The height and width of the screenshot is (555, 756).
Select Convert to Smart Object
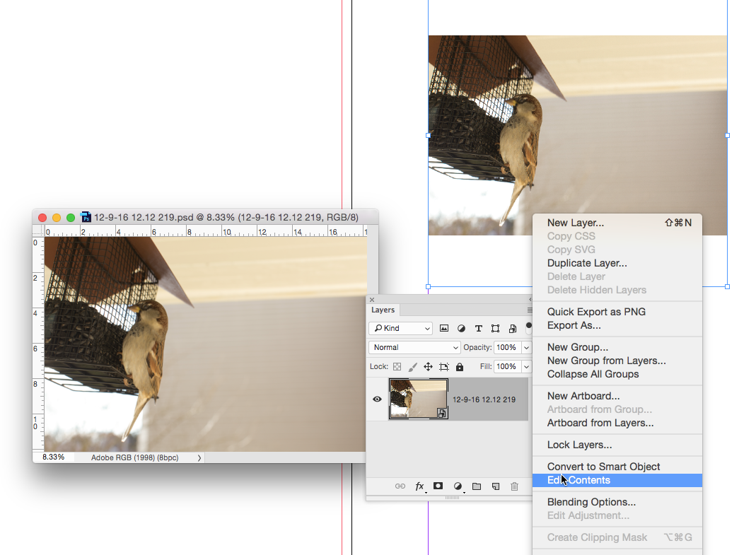[x=603, y=467]
